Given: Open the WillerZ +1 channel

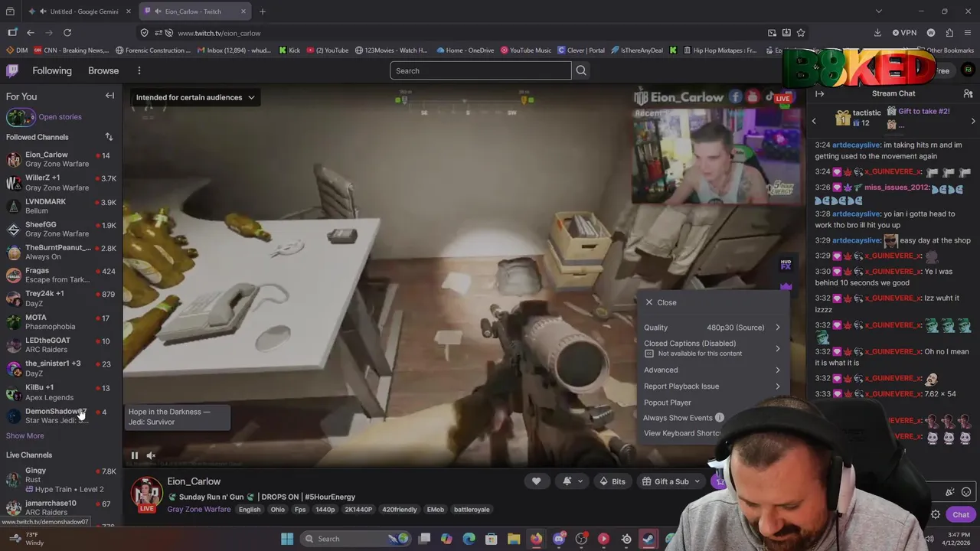Looking at the screenshot, I should click(61, 182).
